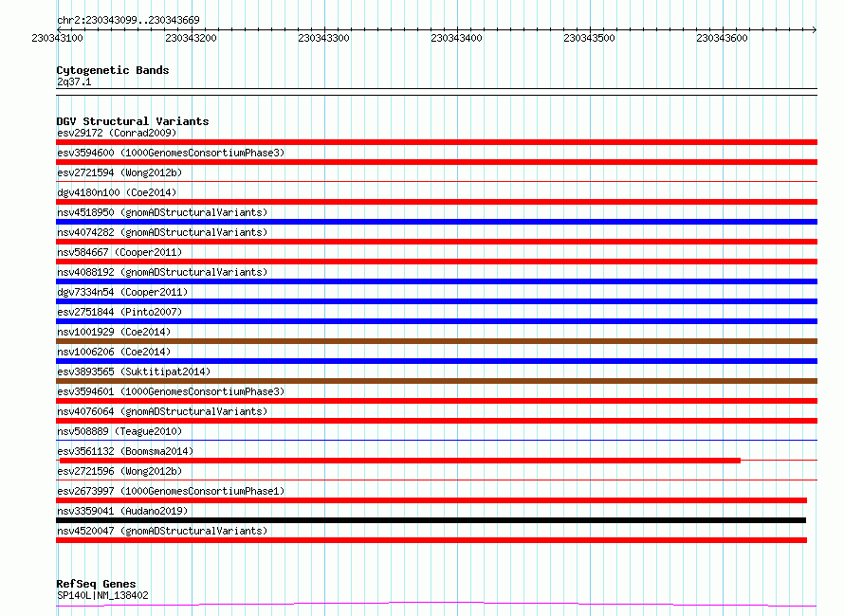Open the DGV Structural Variants track title
Viewport: 844px width, 616px height.
tap(133, 121)
